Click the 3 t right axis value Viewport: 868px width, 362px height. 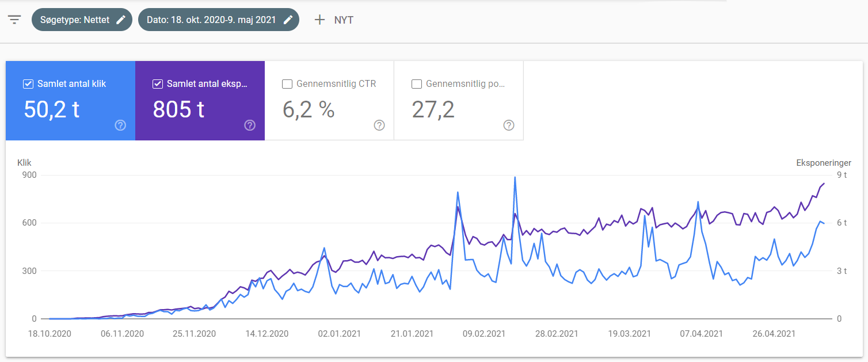pyautogui.click(x=842, y=271)
